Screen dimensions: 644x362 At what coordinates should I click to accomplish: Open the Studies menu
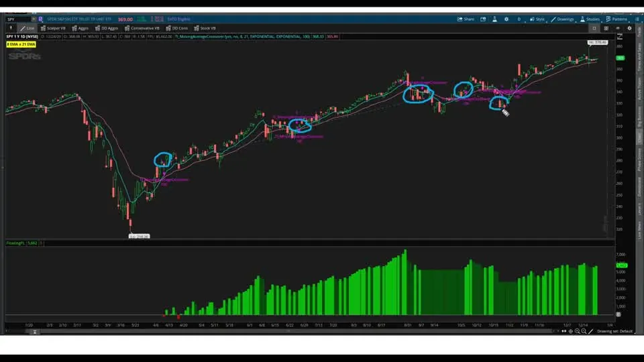(x=590, y=19)
